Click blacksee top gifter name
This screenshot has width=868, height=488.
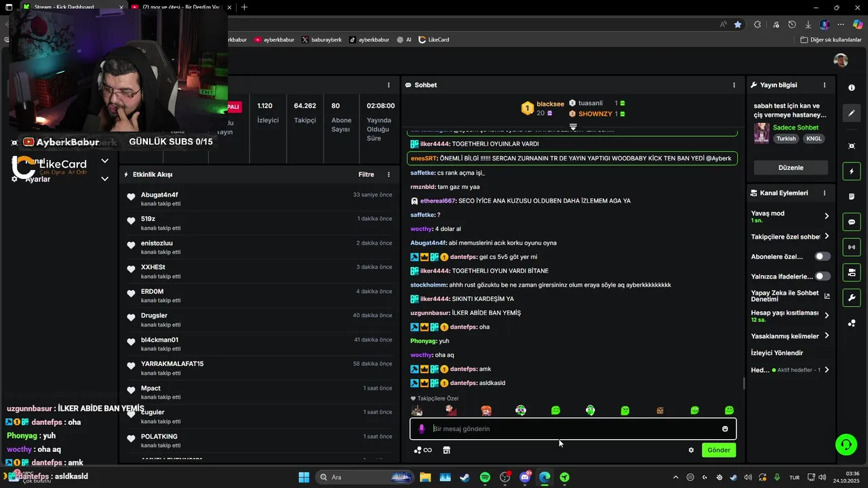(x=550, y=104)
